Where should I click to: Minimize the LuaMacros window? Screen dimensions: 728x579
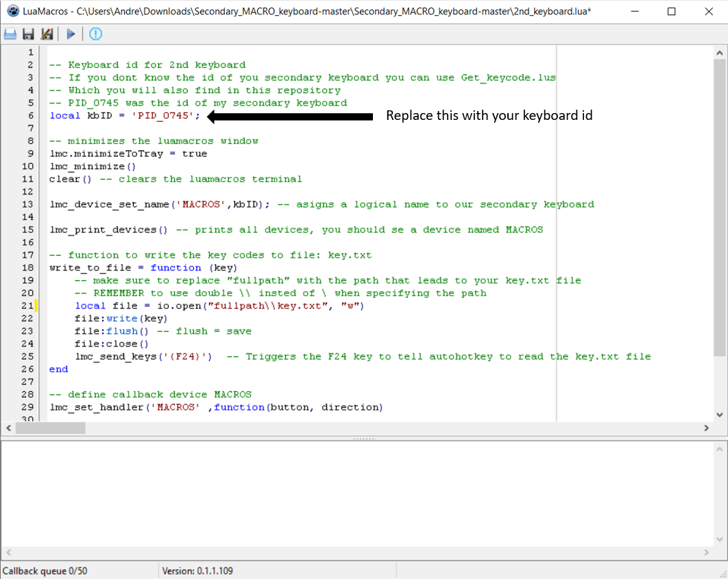pyautogui.click(x=635, y=11)
